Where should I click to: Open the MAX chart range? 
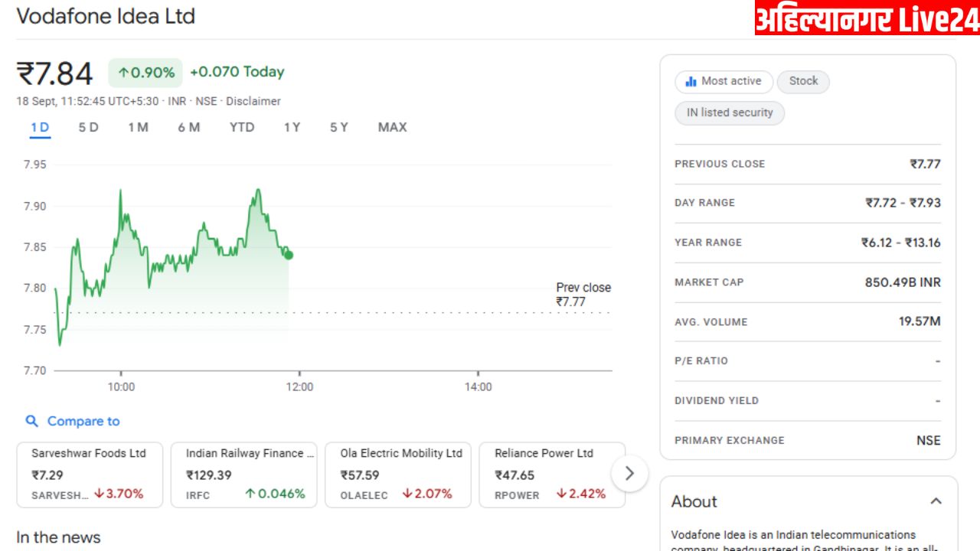392,127
